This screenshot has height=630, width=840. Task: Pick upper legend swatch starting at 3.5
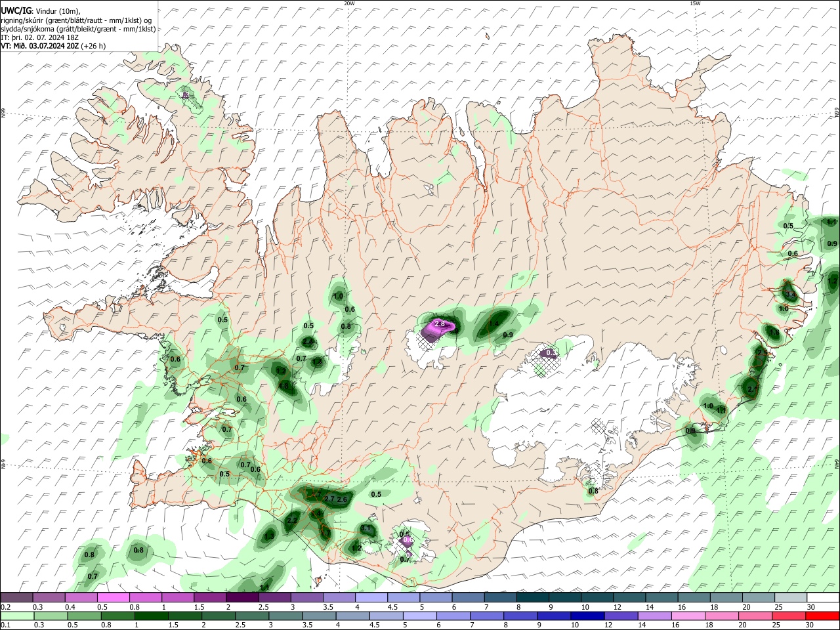click(x=339, y=598)
